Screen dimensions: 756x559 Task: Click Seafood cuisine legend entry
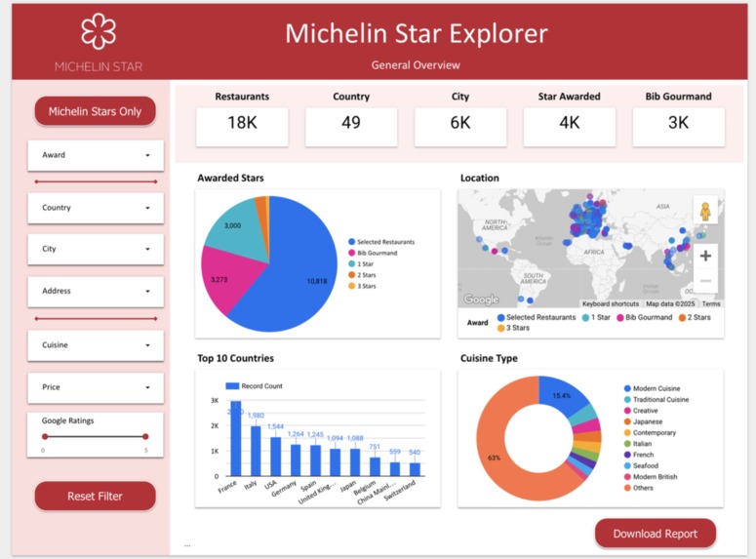[x=641, y=466]
